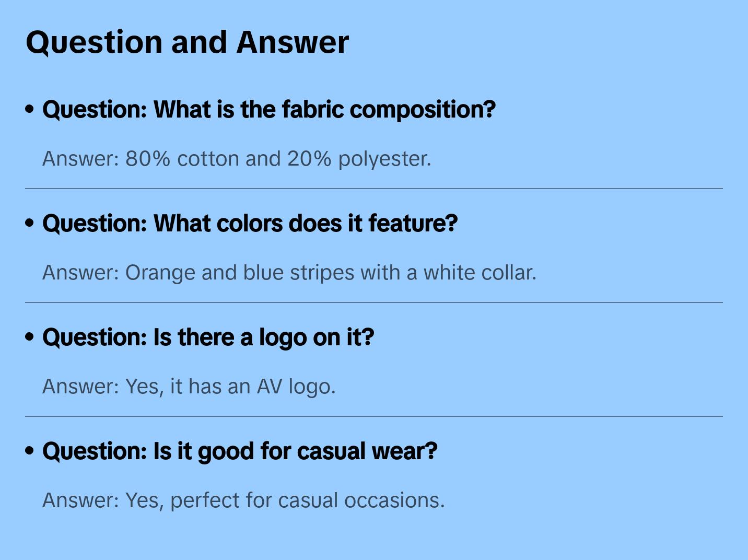The height and width of the screenshot is (560, 748).
Task: Click the casual wear question
Action: [x=239, y=451]
